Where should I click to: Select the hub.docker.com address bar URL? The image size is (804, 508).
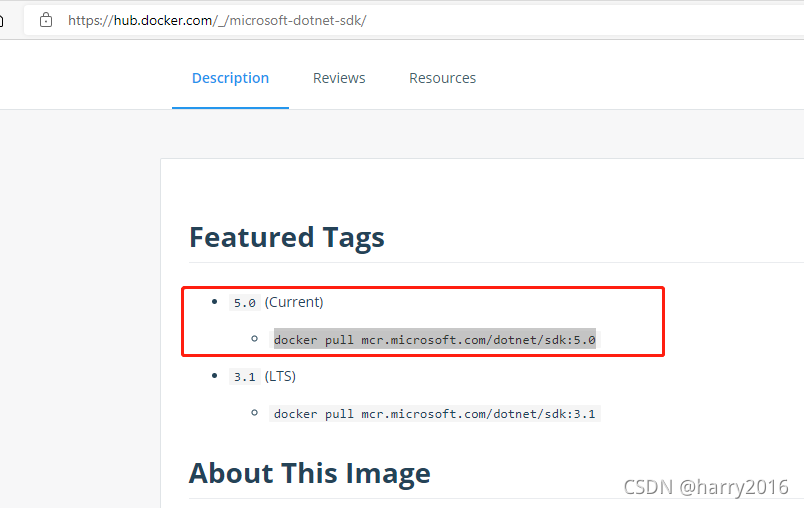pyautogui.click(x=217, y=21)
